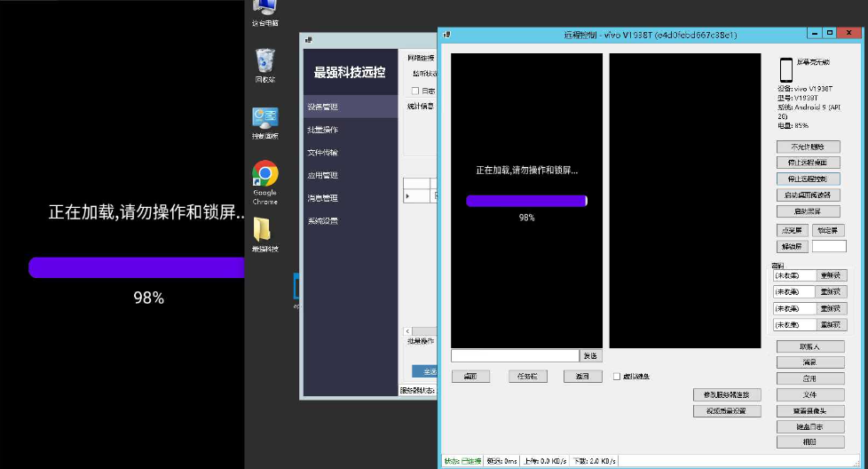Focus the input field beside 解锁屏
The height and width of the screenshot is (469, 868).
(x=829, y=246)
